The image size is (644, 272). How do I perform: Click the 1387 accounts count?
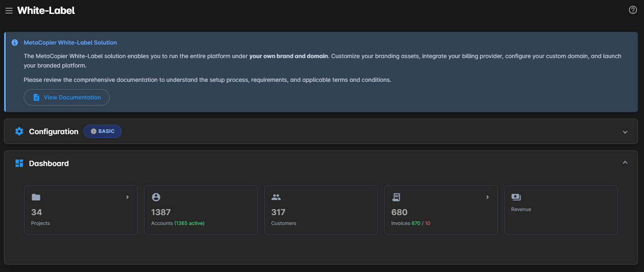(x=161, y=212)
